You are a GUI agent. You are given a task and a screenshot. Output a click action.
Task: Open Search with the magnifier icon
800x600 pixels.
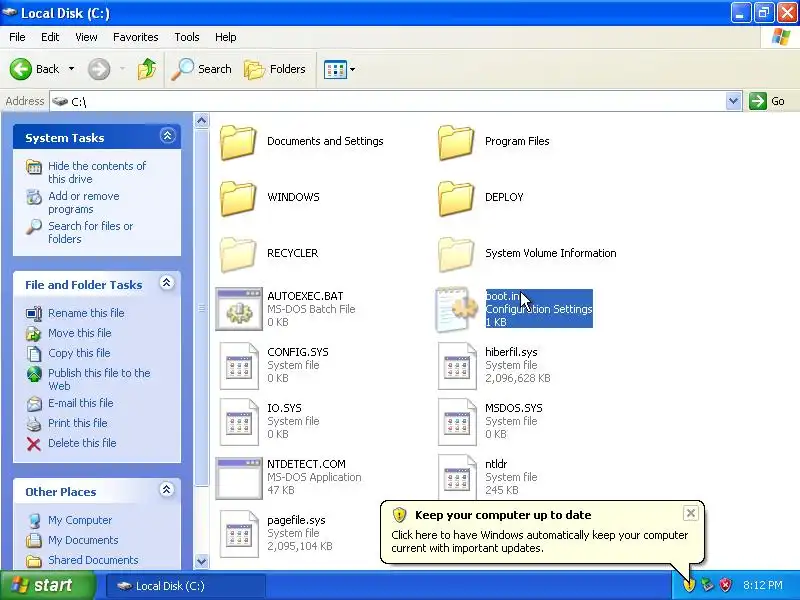(202, 69)
